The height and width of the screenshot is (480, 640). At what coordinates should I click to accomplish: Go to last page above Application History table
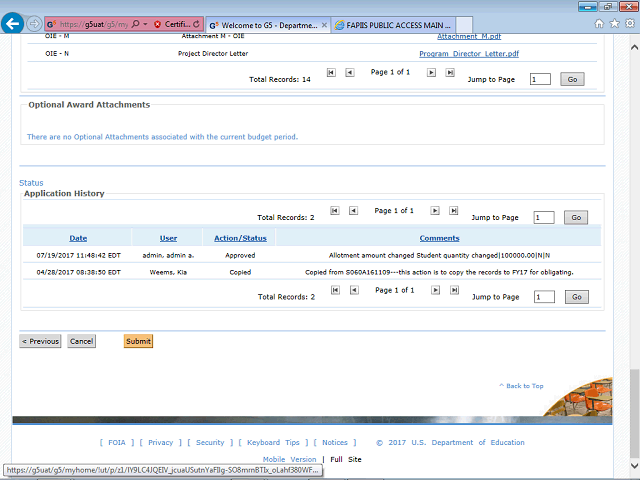tap(453, 211)
